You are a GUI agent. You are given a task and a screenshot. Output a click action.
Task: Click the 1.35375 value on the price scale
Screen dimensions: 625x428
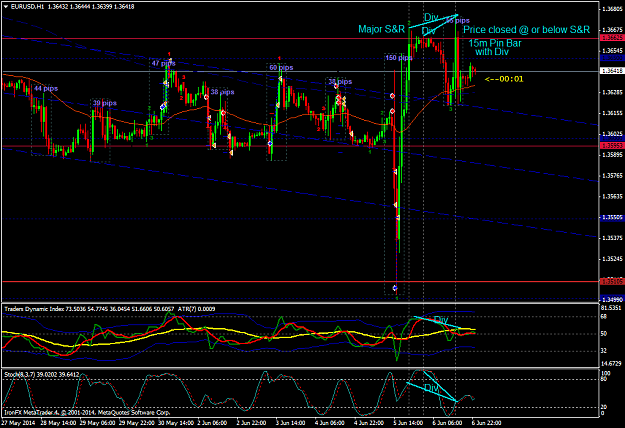[x=613, y=238]
